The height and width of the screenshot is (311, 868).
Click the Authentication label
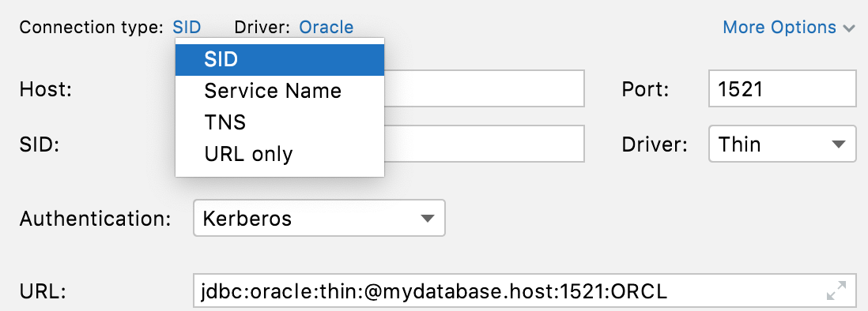point(95,219)
